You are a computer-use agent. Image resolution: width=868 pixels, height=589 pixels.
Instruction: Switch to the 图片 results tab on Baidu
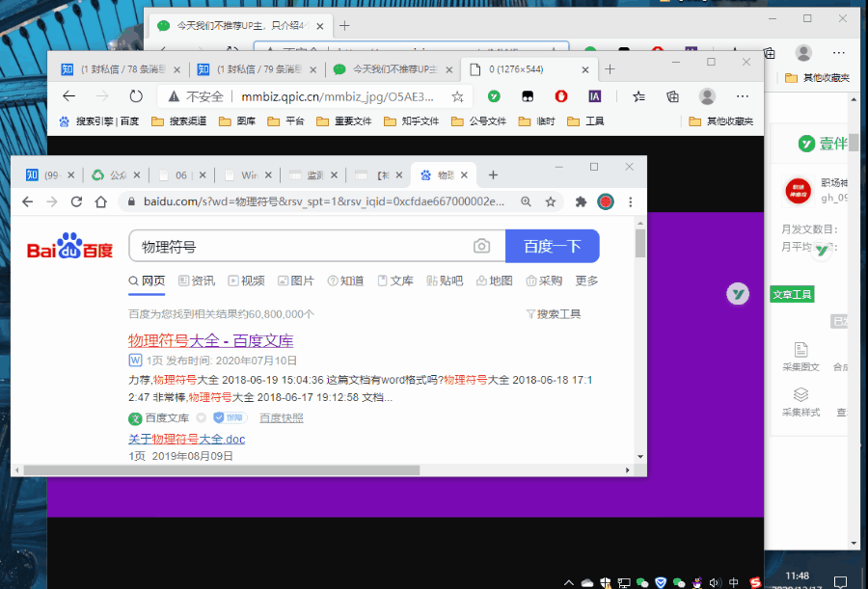coord(297,281)
